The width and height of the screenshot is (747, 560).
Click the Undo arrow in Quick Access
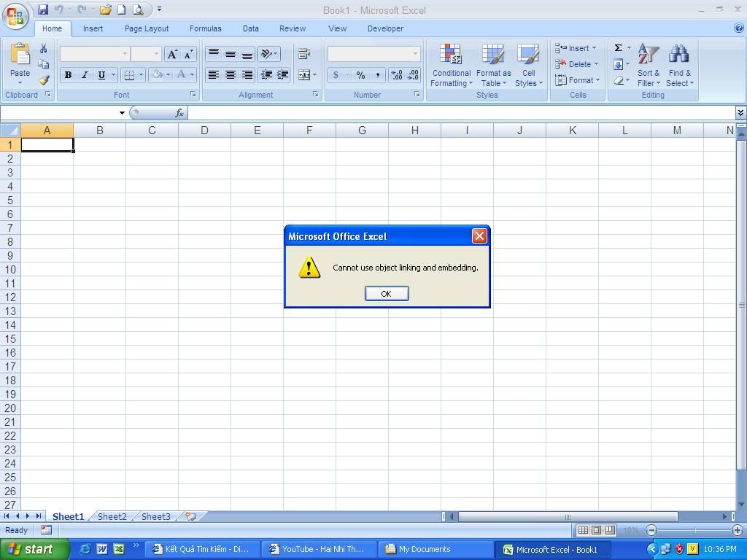coord(58,9)
